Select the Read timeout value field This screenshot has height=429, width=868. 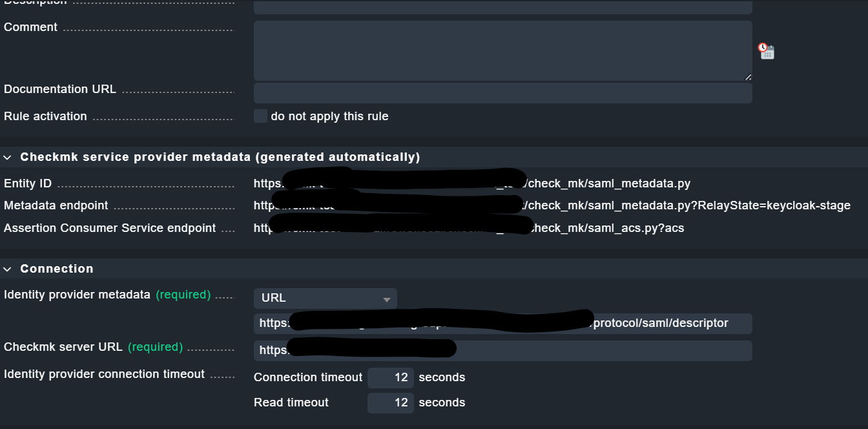390,402
